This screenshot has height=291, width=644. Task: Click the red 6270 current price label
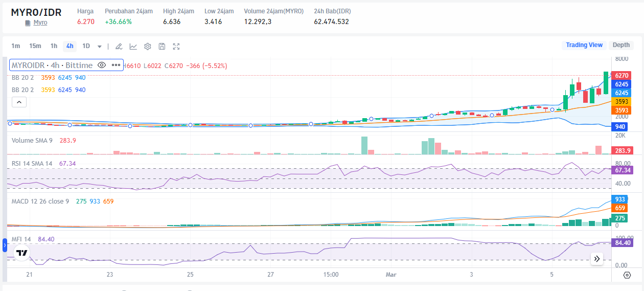[x=622, y=75]
